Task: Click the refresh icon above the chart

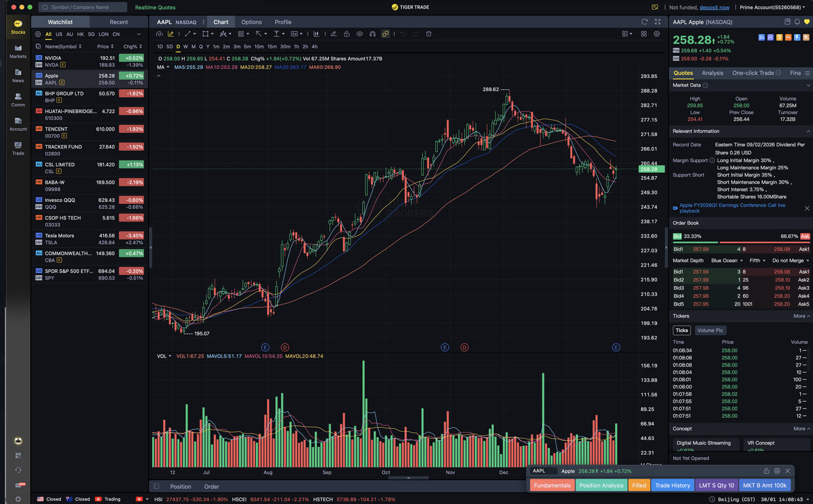Action: click(x=644, y=22)
